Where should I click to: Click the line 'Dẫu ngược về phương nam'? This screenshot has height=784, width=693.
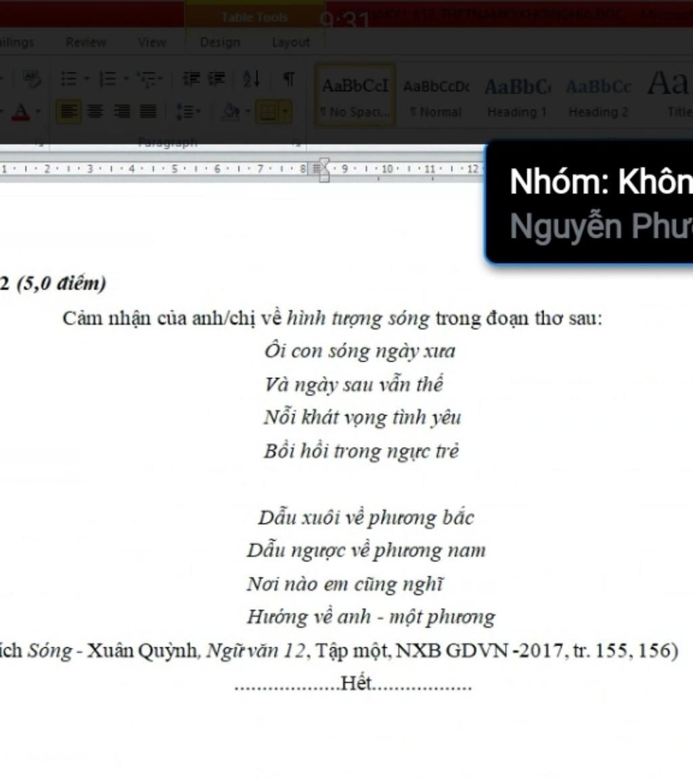pyautogui.click(x=366, y=551)
